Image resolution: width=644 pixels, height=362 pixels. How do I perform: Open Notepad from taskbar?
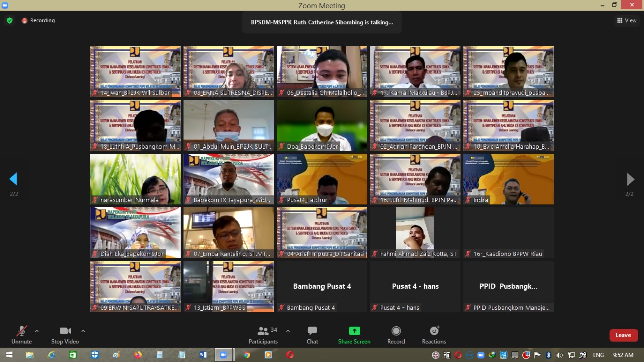pos(182,355)
